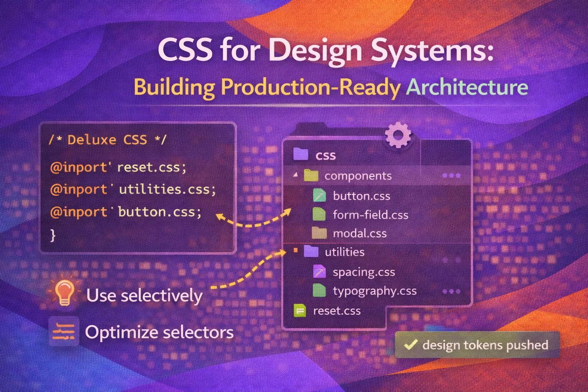Click the checkmark in the tokens pushed badge

[410, 345]
